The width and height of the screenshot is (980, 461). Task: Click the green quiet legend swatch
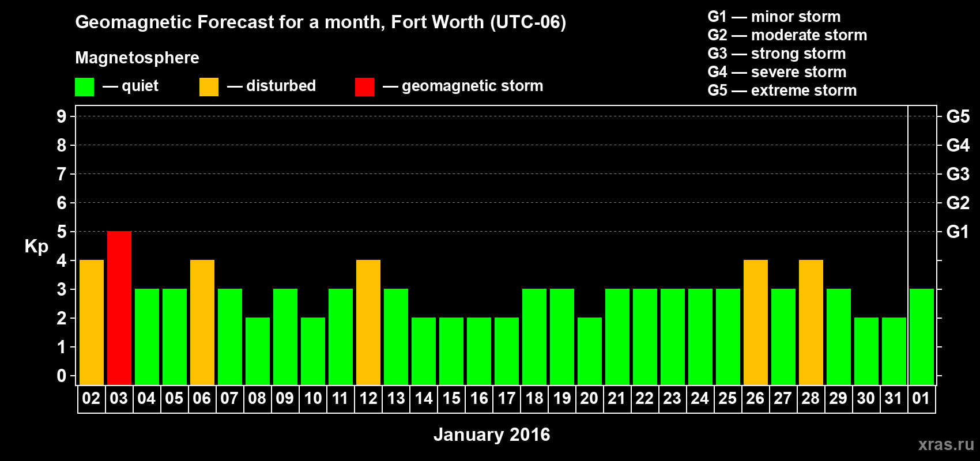coord(84,87)
